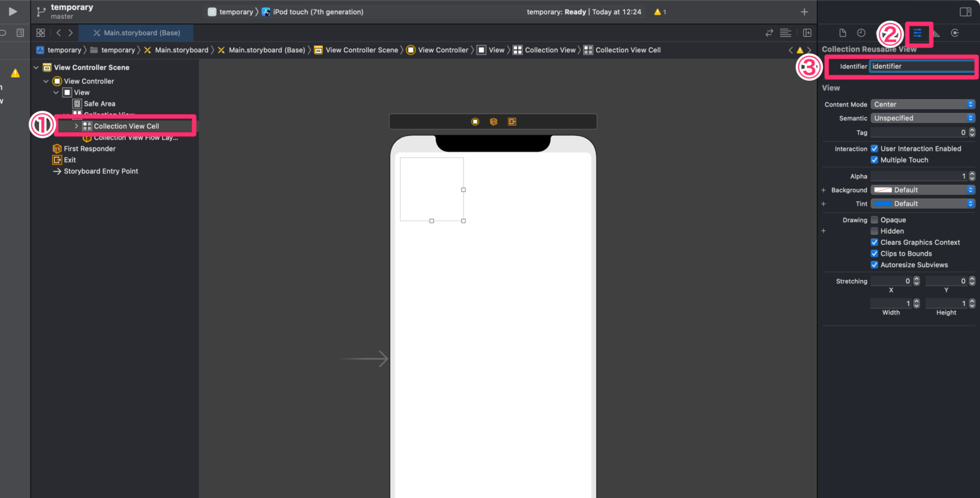Uncheck Clips to Bounds
The width and height of the screenshot is (980, 498).
874,253
